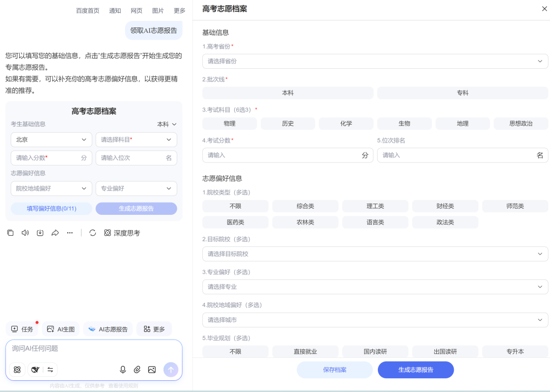The height and width of the screenshot is (392, 550).
Task: Select 出国读研 graduation plan
Action: pyautogui.click(x=445, y=351)
